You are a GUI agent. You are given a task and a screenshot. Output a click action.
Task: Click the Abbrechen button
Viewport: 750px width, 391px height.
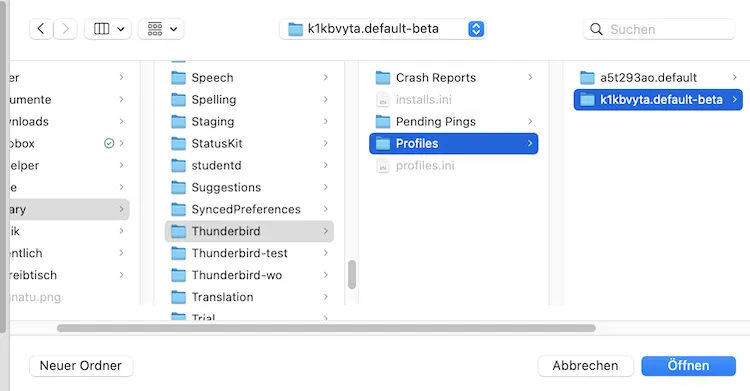pyautogui.click(x=585, y=366)
